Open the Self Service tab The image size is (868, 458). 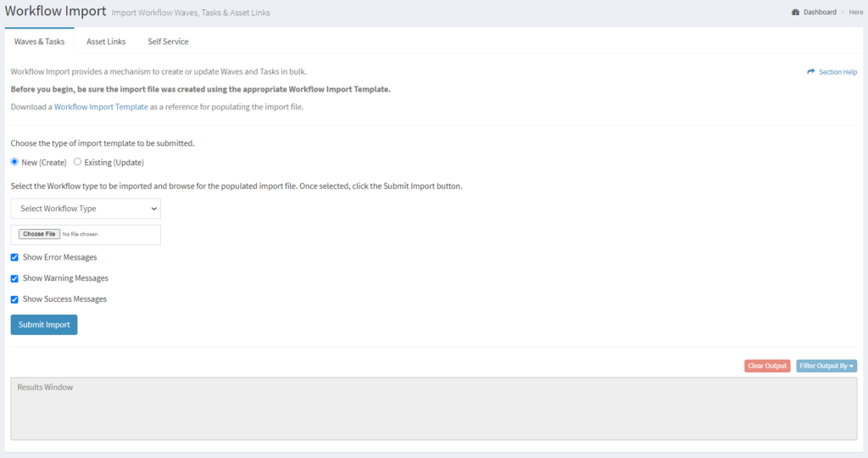point(168,42)
